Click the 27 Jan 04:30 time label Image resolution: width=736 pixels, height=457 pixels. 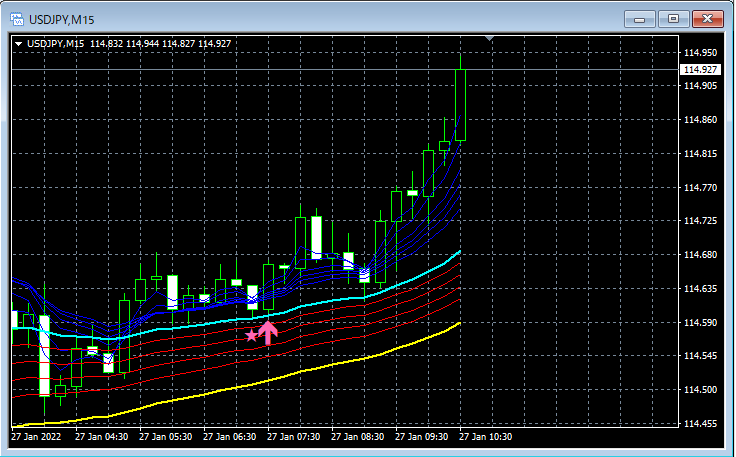[101, 437]
